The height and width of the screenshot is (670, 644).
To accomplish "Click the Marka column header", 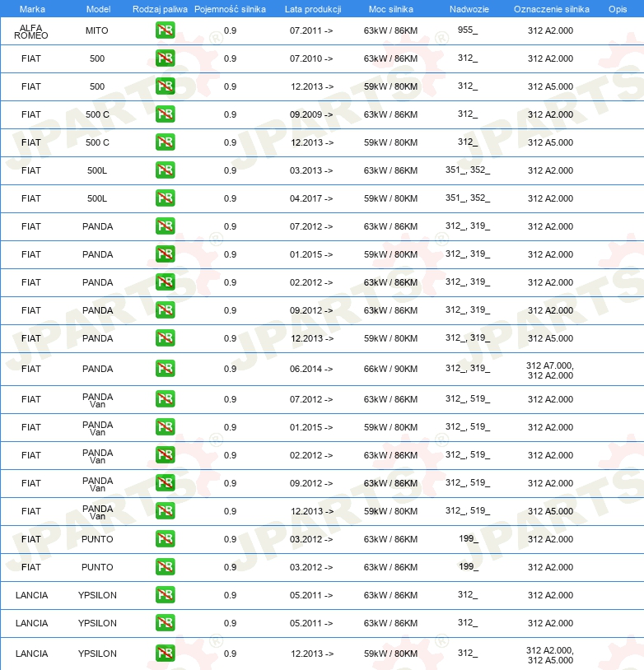I will pos(32,9).
